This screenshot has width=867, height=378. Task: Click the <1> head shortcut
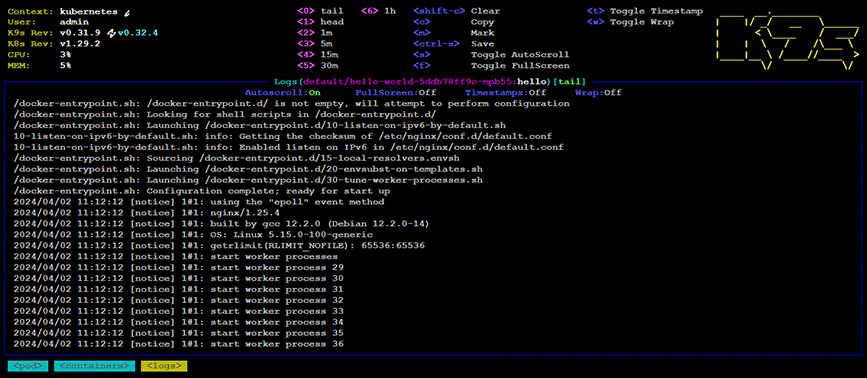(320, 22)
